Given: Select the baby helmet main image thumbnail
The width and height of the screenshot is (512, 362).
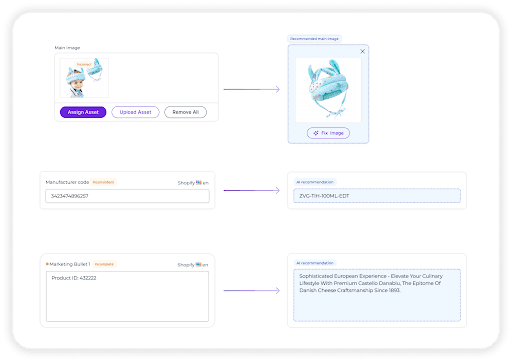Looking at the screenshot, I should click(84, 78).
